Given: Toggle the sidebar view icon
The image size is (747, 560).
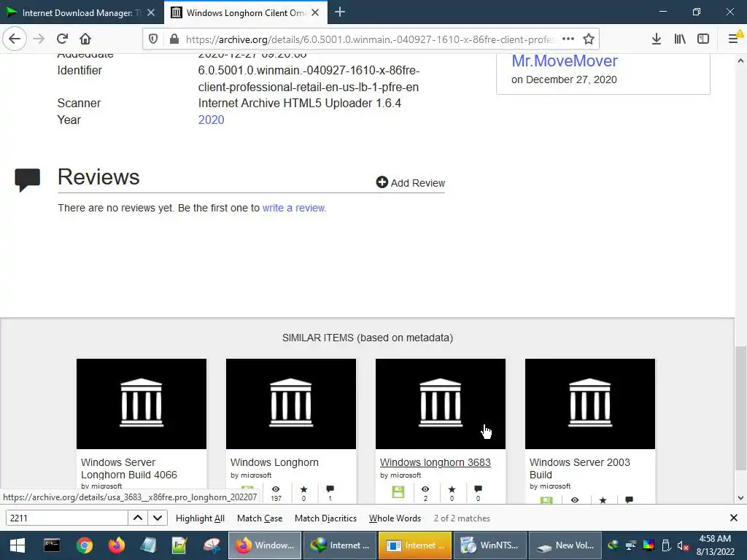Looking at the screenshot, I should tap(703, 39).
